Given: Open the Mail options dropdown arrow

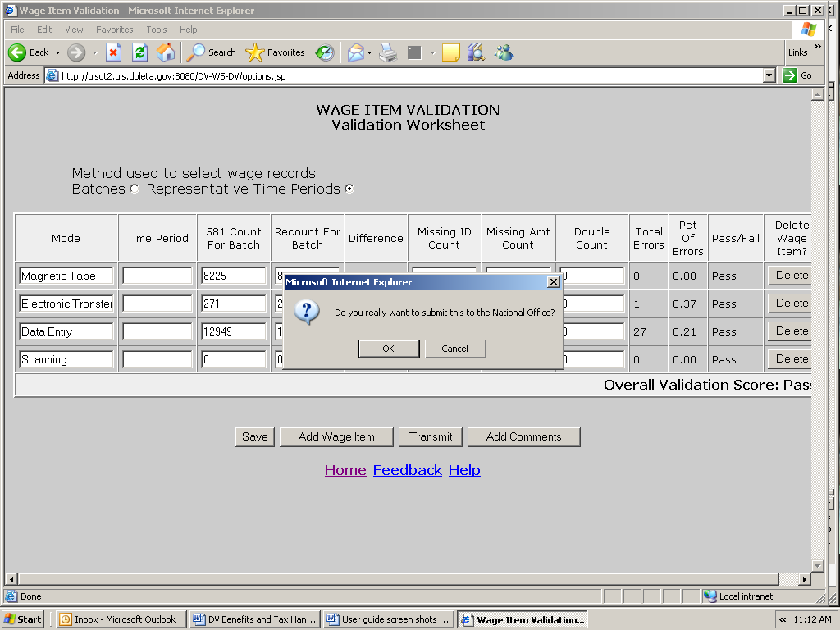Looking at the screenshot, I should click(369, 52).
